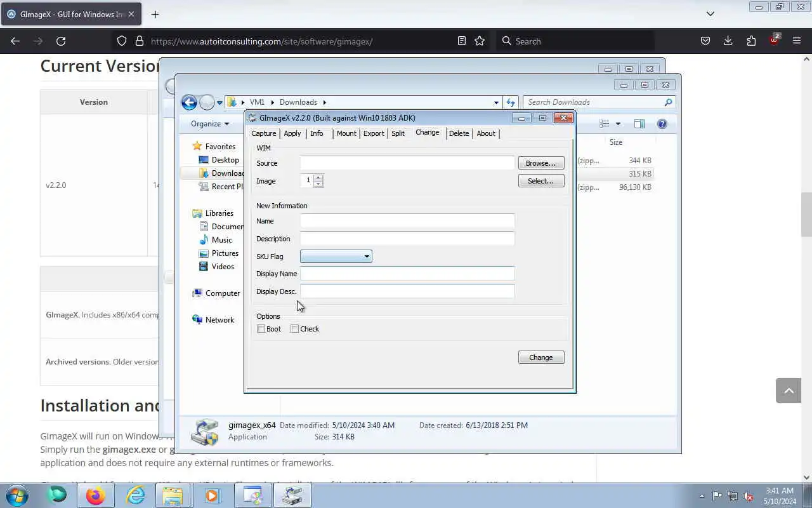Viewport: 812px width, 508px height.
Task: Open the Firefox downloads panel
Action: pos(728,41)
